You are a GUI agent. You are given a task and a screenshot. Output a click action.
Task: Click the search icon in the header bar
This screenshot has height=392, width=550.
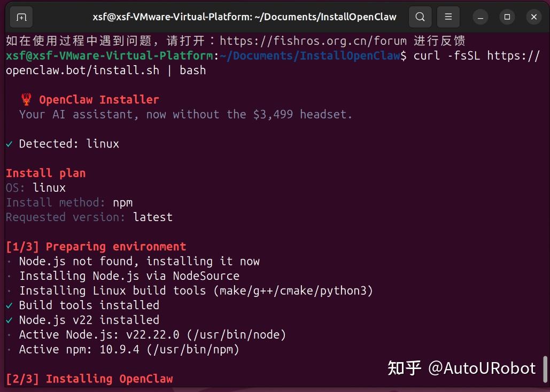pos(420,17)
